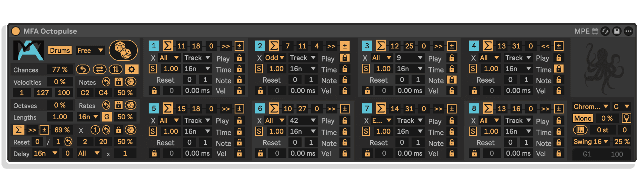
Task: Select pulse number 3 tab
Action: point(367,46)
